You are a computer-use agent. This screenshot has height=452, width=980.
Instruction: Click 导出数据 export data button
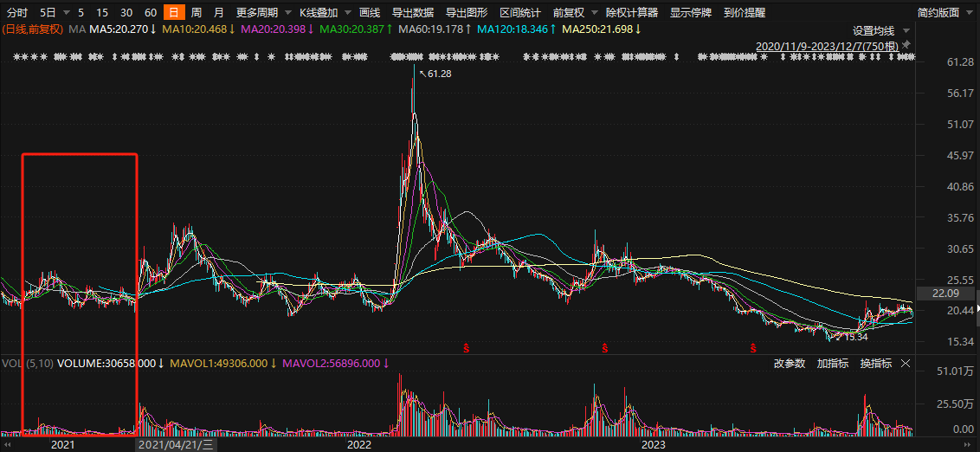click(413, 13)
